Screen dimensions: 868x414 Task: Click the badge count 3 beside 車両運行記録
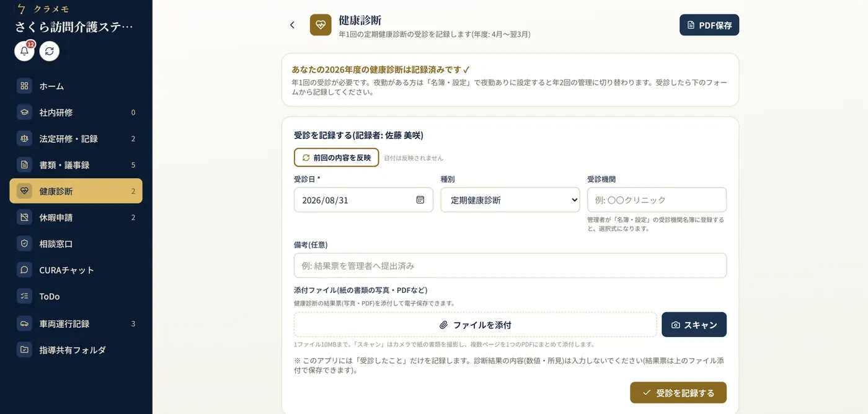coord(133,323)
